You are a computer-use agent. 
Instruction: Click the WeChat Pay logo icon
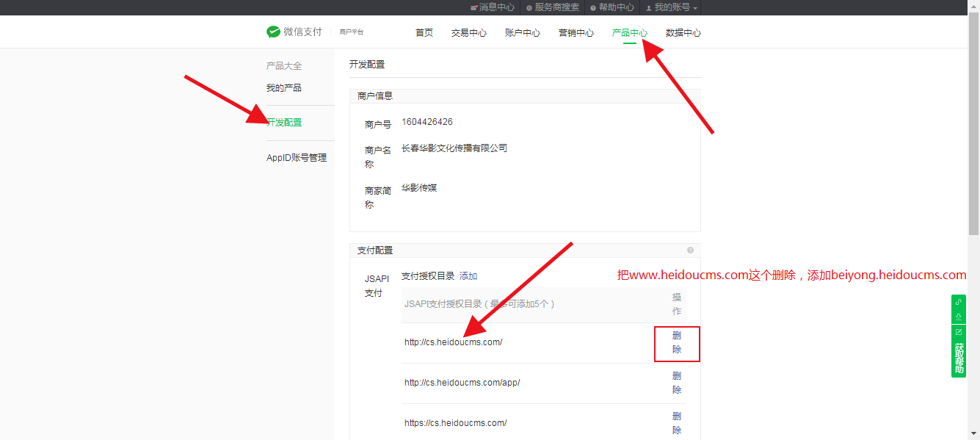(274, 32)
